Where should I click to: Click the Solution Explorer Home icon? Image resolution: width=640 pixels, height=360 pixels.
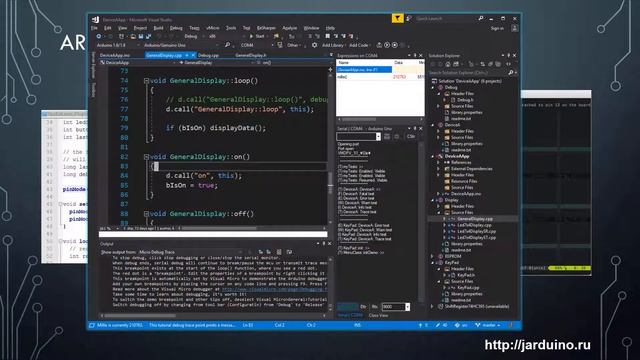[448, 64]
